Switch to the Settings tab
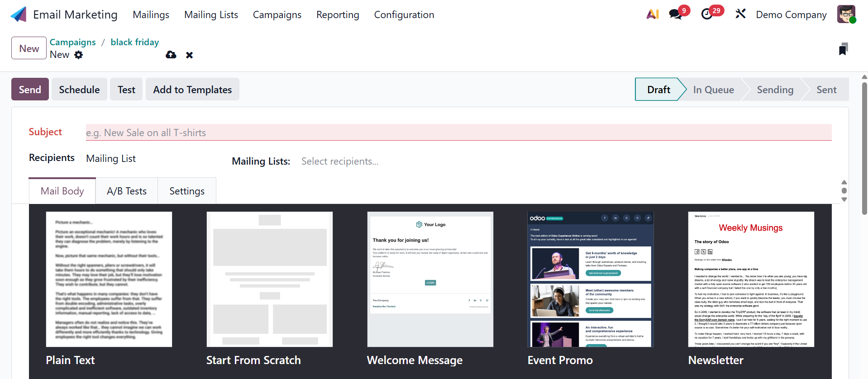868x379 pixels. tap(187, 191)
